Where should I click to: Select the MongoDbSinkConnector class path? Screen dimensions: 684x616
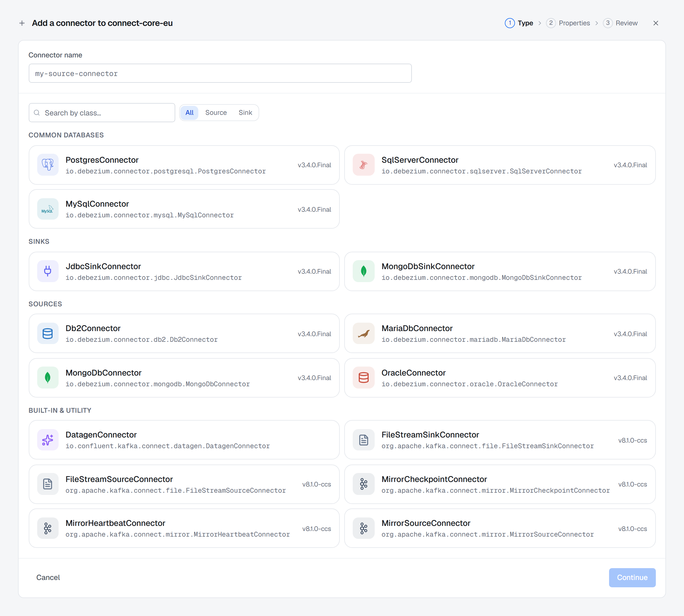481,278
